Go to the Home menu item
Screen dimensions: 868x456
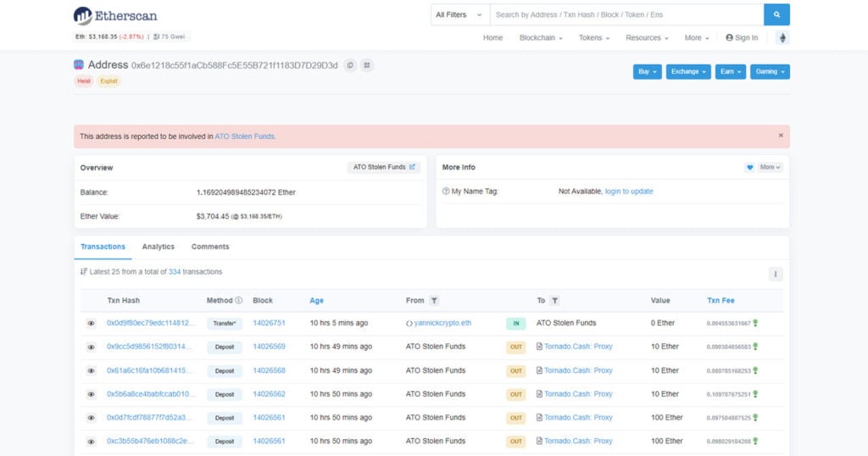point(492,37)
